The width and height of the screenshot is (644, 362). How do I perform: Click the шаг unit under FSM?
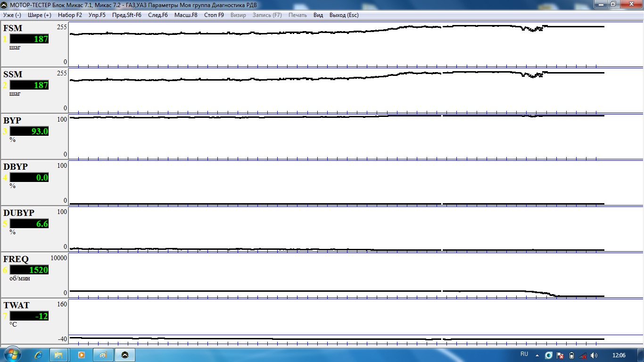[15, 48]
